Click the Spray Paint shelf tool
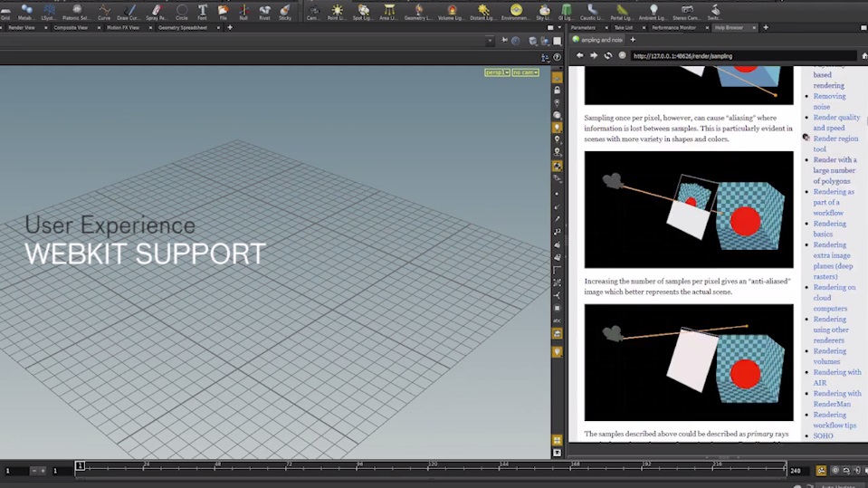The height and width of the screenshot is (488, 868). point(156,11)
